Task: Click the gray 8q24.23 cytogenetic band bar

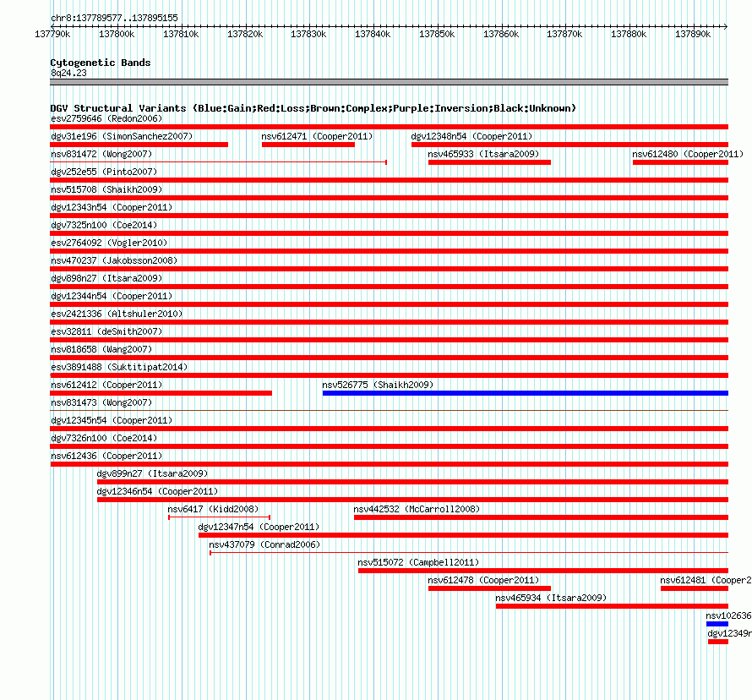Action: [x=389, y=82]
